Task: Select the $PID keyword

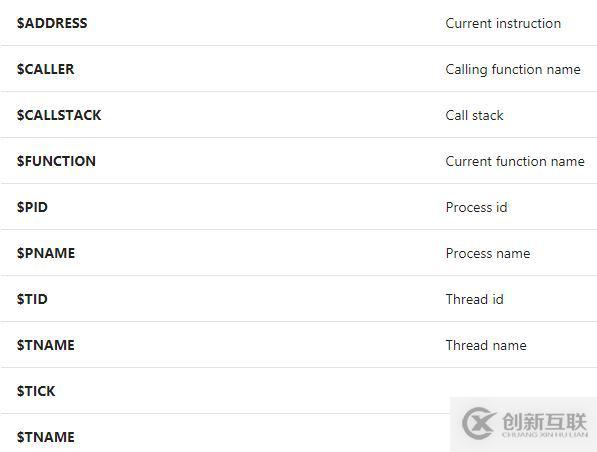Action: pyautogui.click(x=32, y=207)
